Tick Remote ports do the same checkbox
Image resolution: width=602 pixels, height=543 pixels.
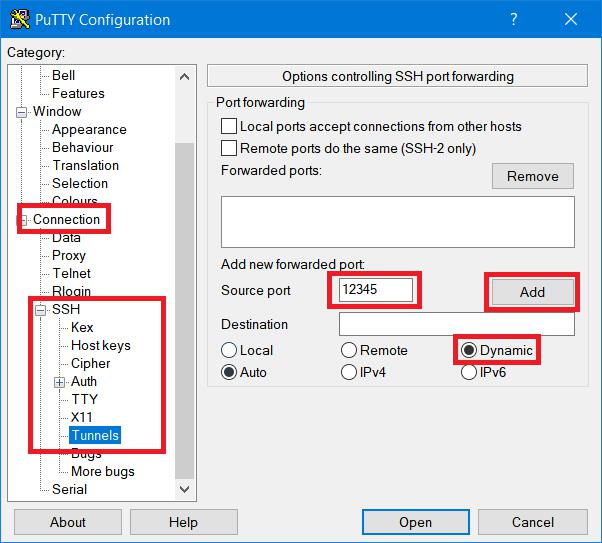click(x=229, y=148)
